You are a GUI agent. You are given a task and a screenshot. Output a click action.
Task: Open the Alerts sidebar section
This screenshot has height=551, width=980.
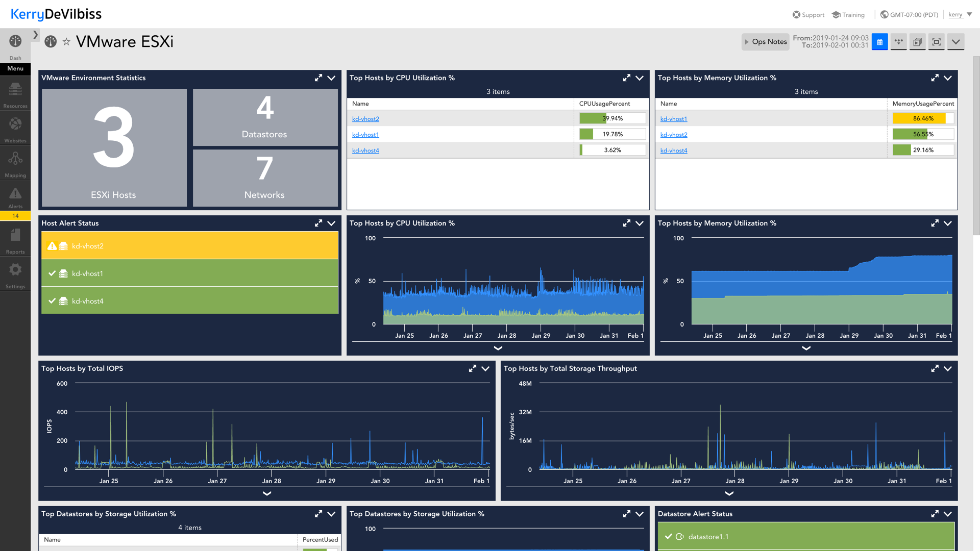(x=15, y=197)
